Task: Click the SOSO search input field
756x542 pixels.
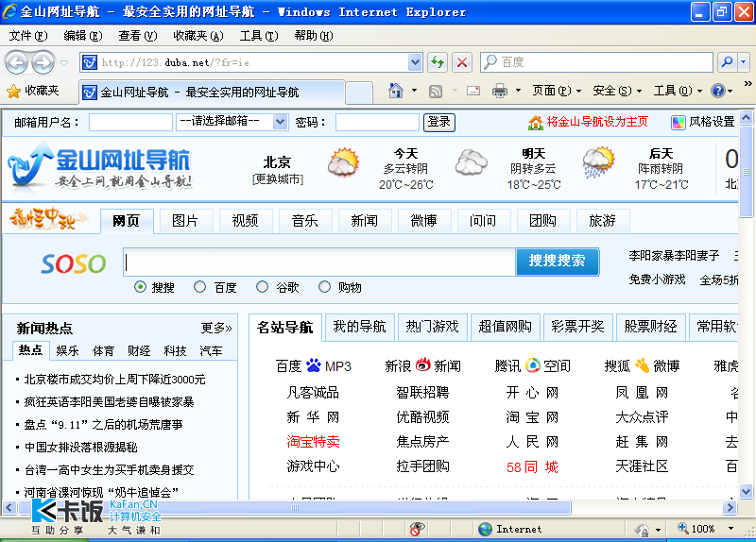Action: click(319, 263)
